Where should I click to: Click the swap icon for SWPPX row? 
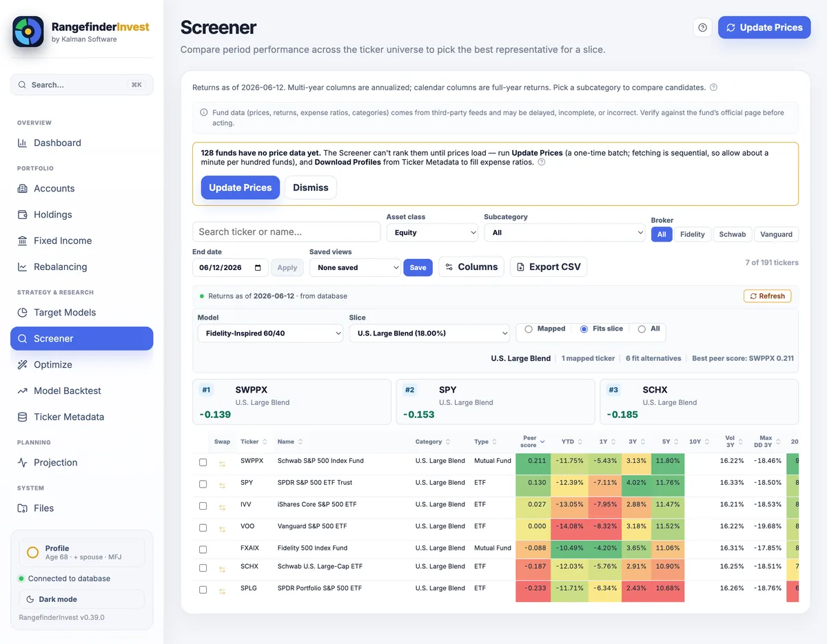click(222, 464)
